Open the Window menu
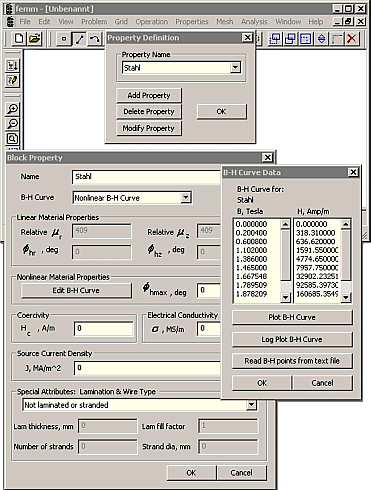 288,22
